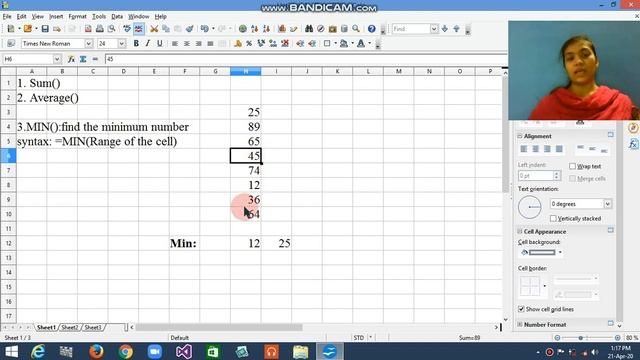Open Cell Appearance more options button
The height and width of the screenshot is (360, 640).
(611, 230)
